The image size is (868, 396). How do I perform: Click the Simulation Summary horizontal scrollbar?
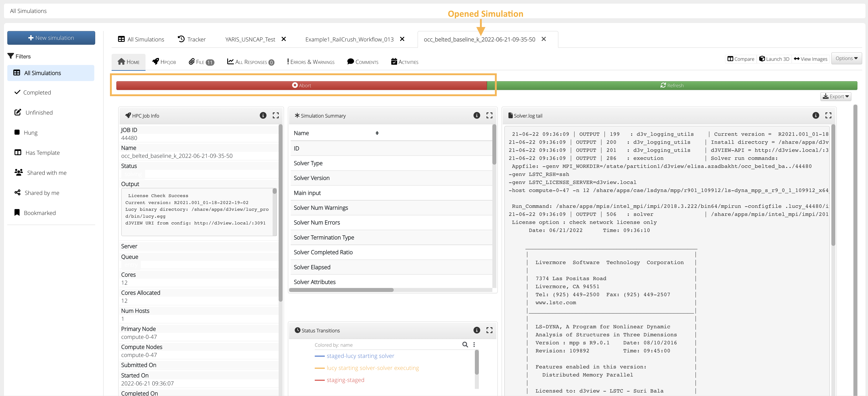[341, 290]
